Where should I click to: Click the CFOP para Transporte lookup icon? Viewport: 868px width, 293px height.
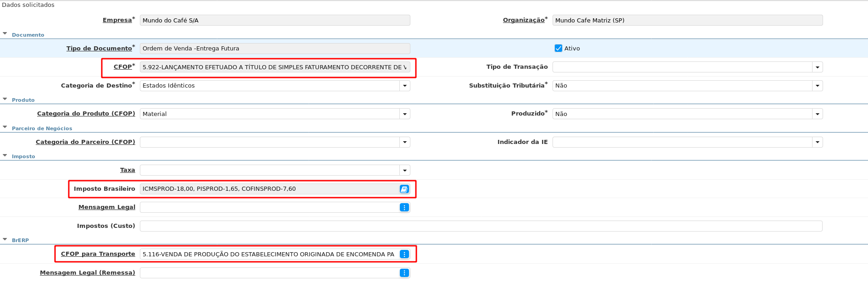[404, 254]
